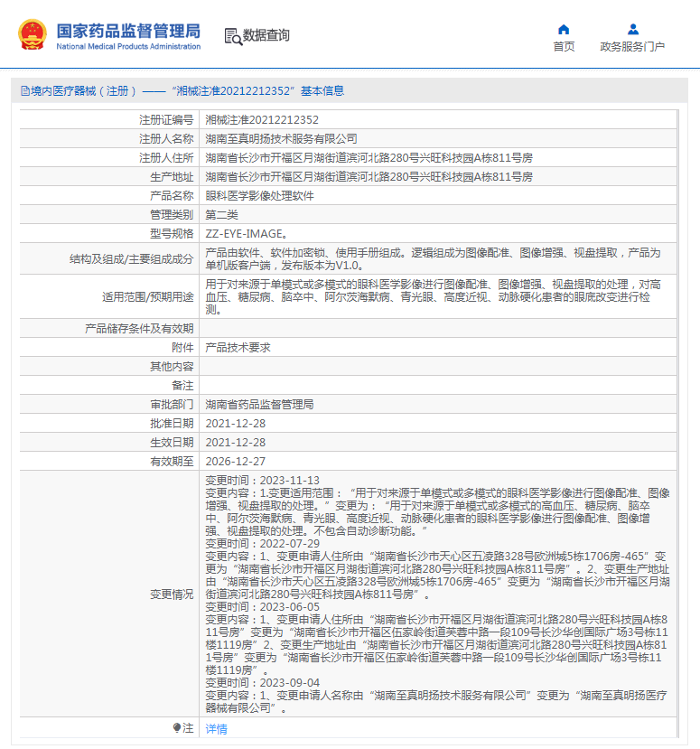Click the 产品储存条件及有效期 row label
This screenshot has width=700, height=749.
point(139,329)
